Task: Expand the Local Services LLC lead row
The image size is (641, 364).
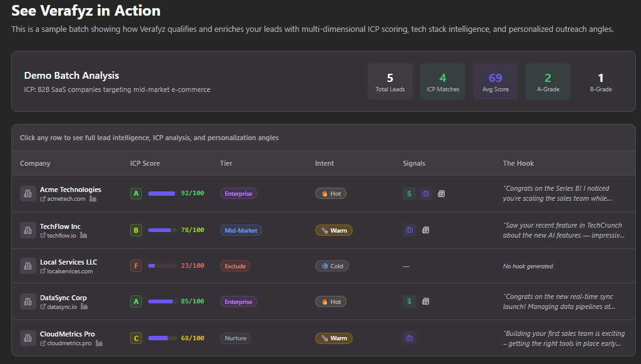Action: [281, 266]
